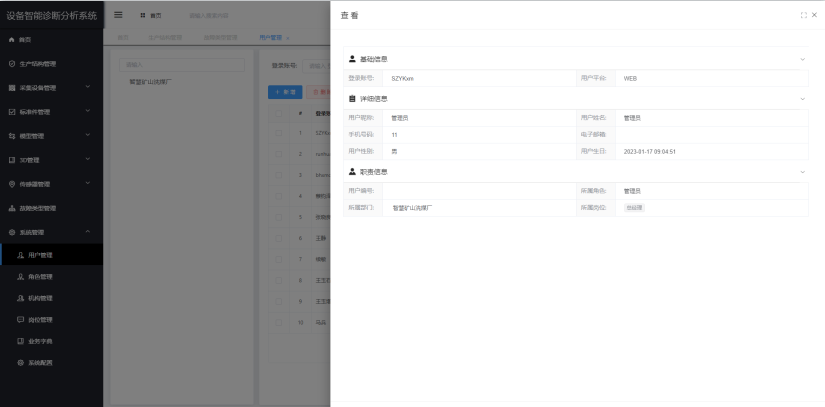Click the fullscreen icon of 查看 panel

click(803, 15)
